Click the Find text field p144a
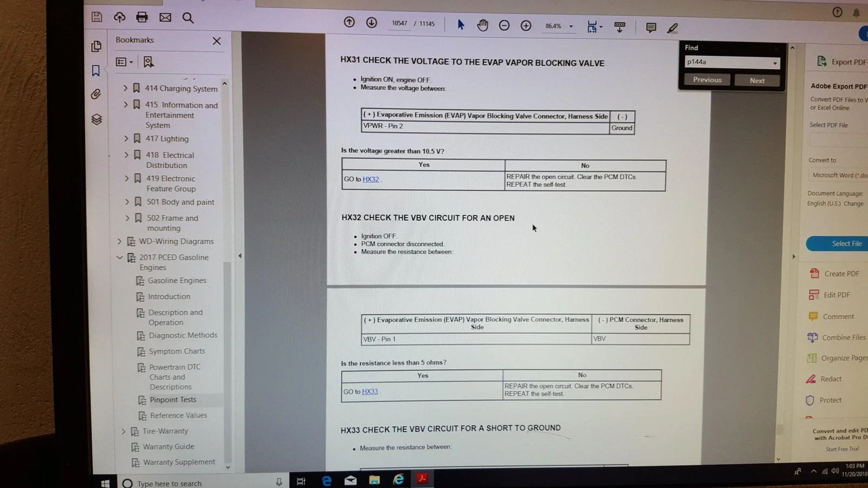868x488 pixels. click(727, 62)
